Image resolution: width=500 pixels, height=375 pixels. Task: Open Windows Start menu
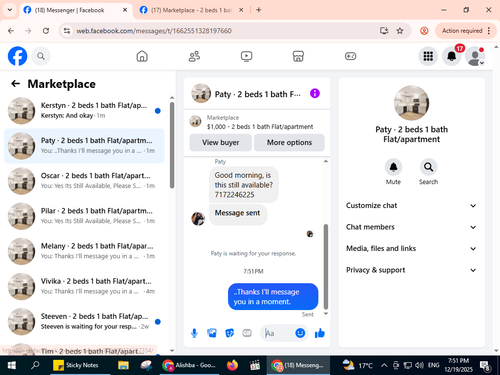11,365
